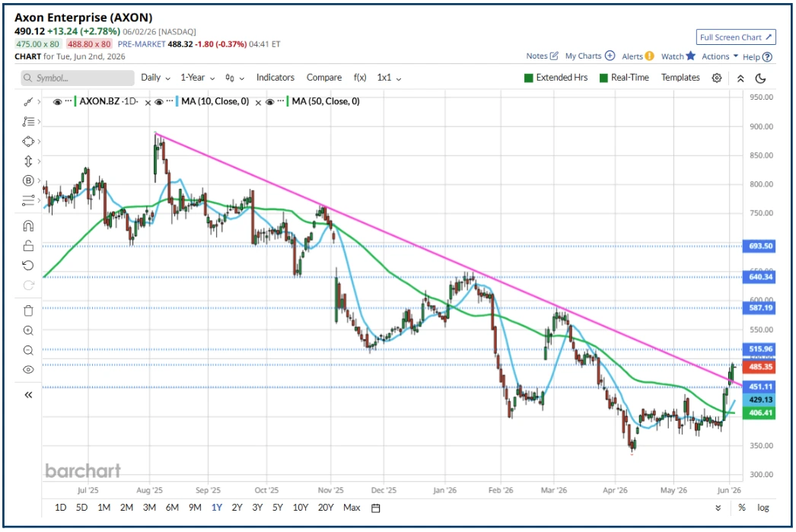Collapse toolbar with double up arrows
The width and height of the screenshot is (796, 532).
[740, 78]
